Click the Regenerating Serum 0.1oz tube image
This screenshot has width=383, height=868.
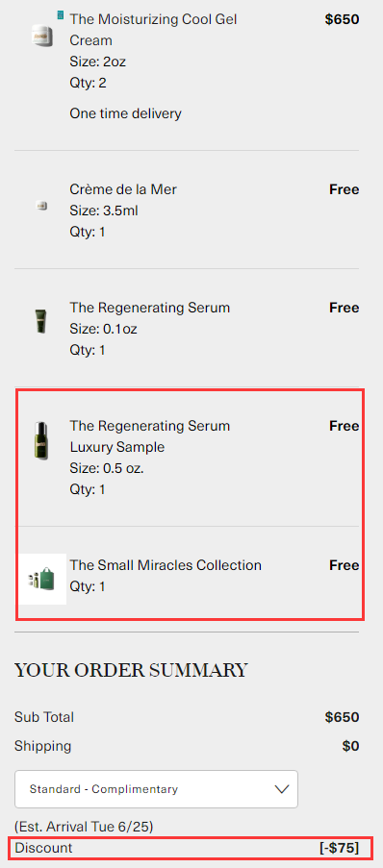40,322
